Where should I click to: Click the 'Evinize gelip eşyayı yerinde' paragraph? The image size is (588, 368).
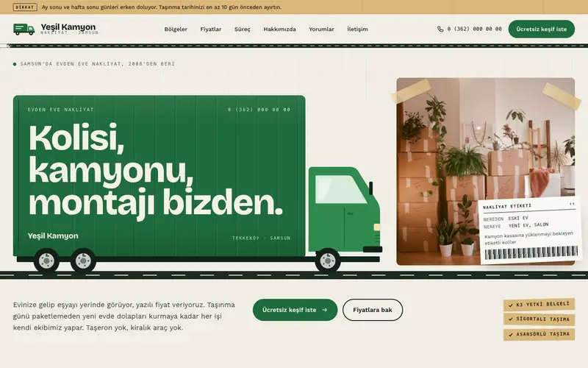[x=124, y=316]
